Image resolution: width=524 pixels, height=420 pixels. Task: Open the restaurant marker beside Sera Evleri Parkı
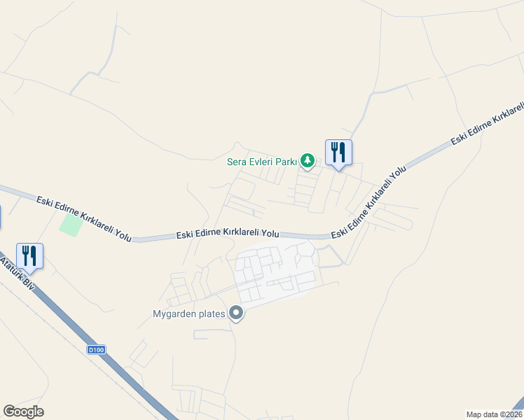(338, 155)
